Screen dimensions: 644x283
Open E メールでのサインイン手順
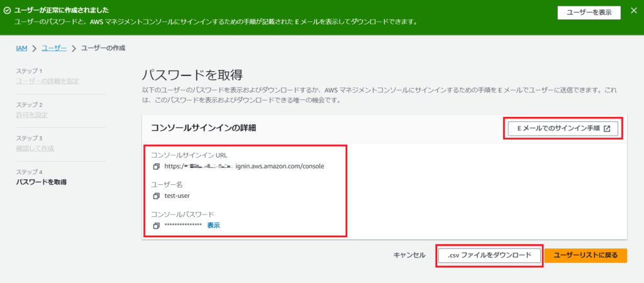point(563,128)
